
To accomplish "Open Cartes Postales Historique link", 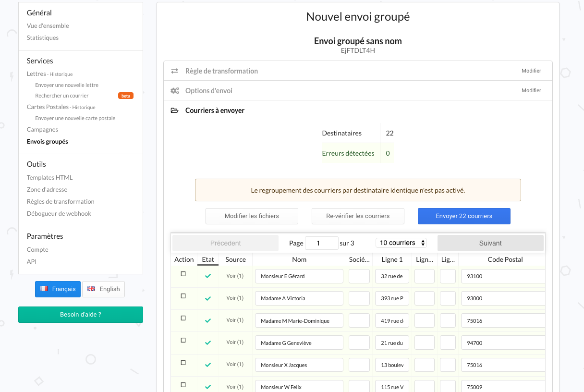I will click(x=84, y=108).
